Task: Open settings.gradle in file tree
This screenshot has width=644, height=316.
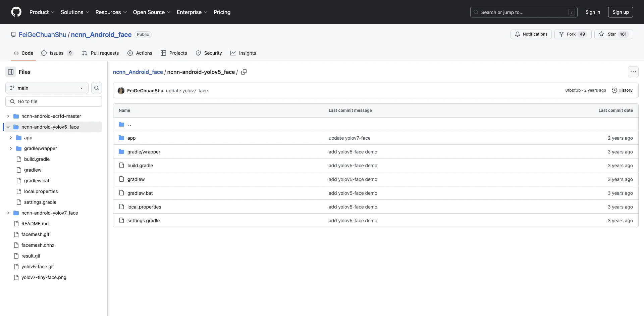Action: (x=40, y=202)
